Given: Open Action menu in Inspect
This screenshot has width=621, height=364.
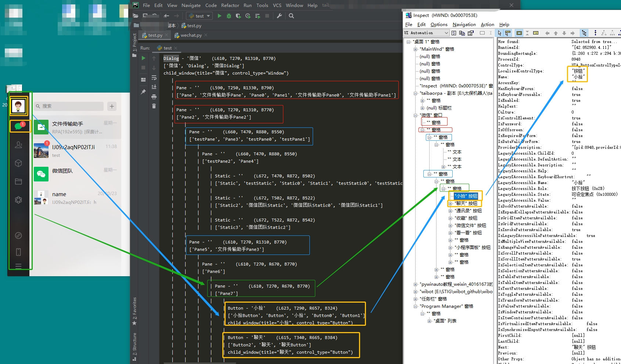Looking at the screenshot, I should click(487, 25).
